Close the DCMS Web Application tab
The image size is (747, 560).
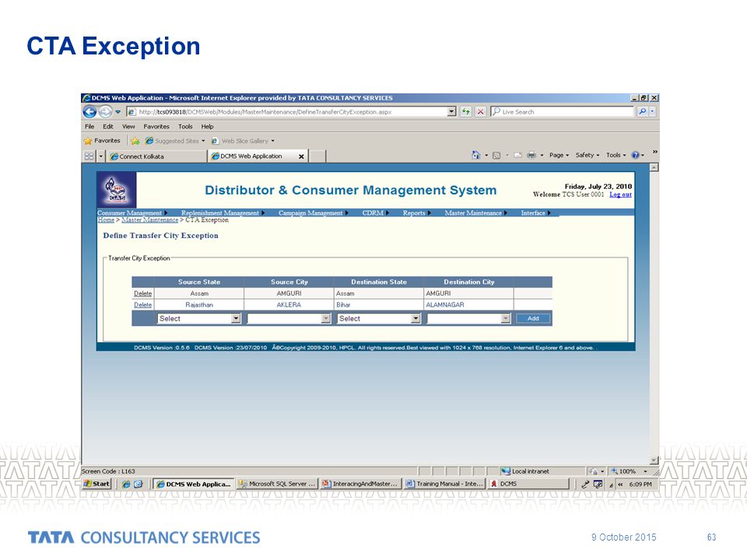pos(301,156)
